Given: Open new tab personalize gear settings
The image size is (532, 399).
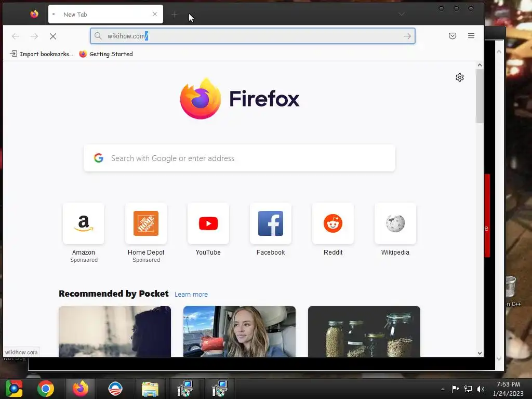Looking at the screenshot, I should [459, 77].
